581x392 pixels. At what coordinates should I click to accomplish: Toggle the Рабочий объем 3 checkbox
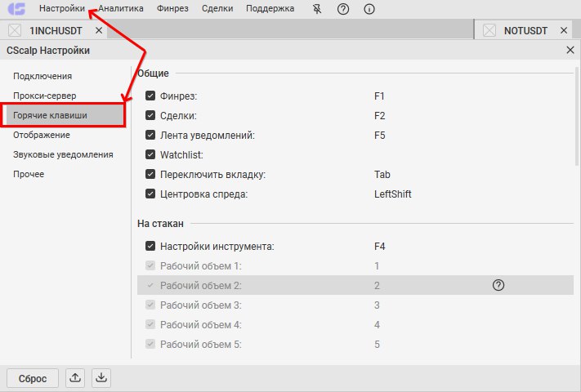click(150, 305)
